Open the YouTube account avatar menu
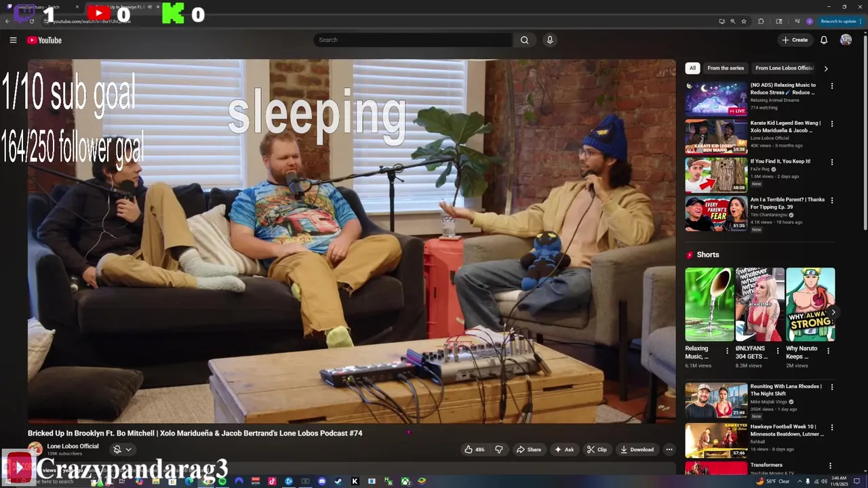Viewport: 868px width, 488px height. (x=846, y=40)
